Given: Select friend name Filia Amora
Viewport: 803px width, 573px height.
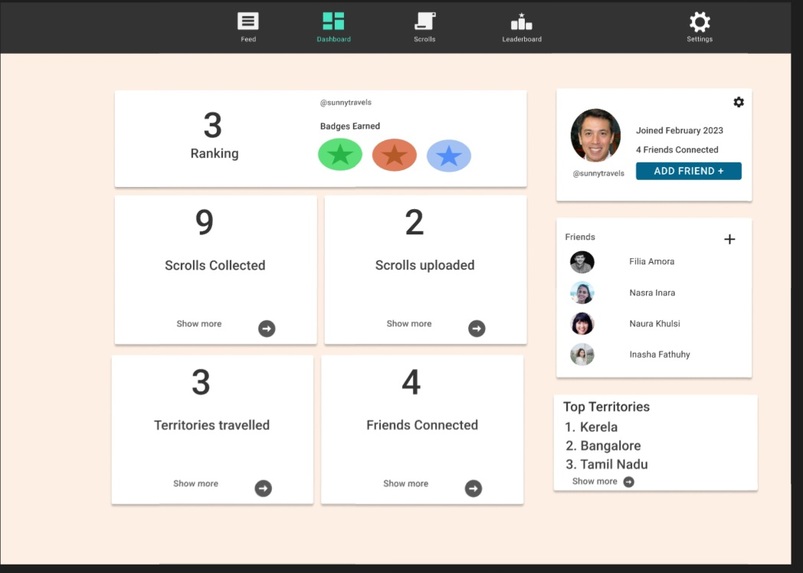Looking at the screenshot, I should (x=651, y=261).
